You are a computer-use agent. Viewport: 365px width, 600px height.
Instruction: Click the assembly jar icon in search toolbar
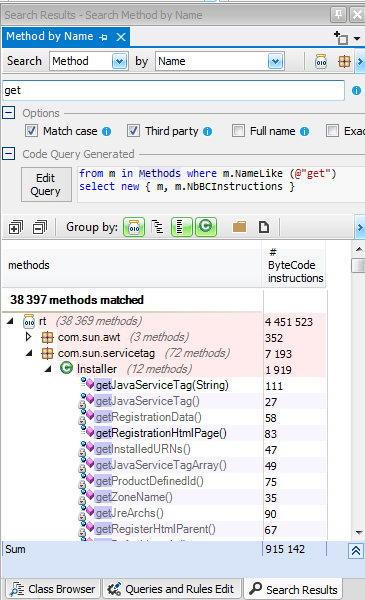pos(321,61)
